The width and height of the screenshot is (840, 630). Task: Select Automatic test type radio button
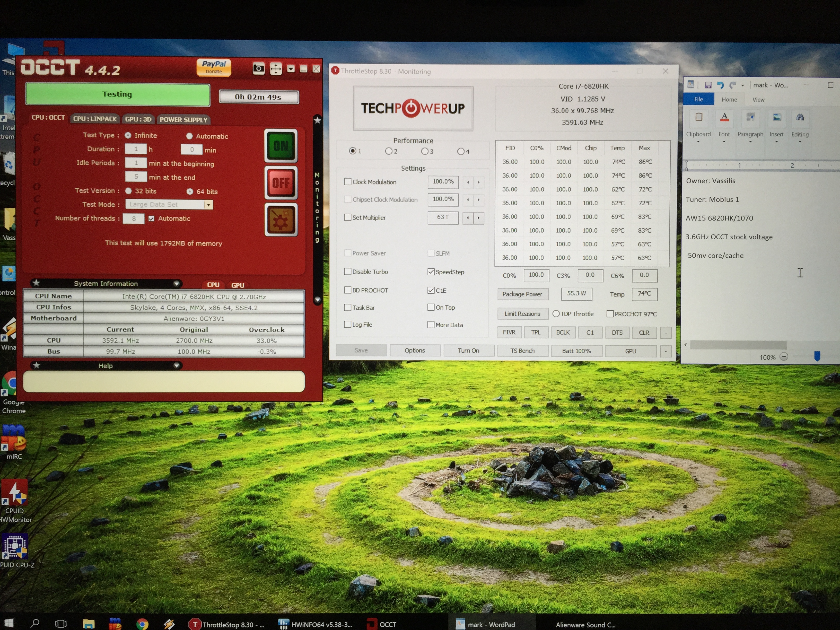(189, 136)
